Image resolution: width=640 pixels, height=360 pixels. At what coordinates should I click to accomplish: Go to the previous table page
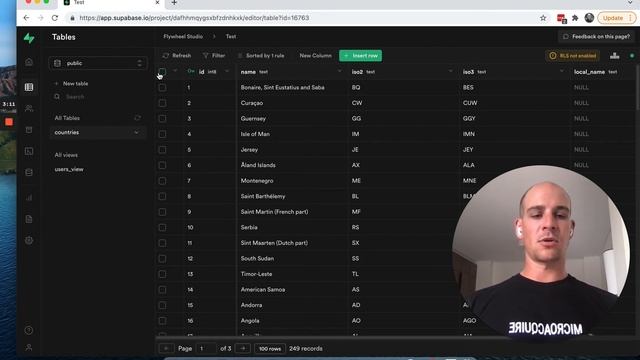tap(166, 349)
